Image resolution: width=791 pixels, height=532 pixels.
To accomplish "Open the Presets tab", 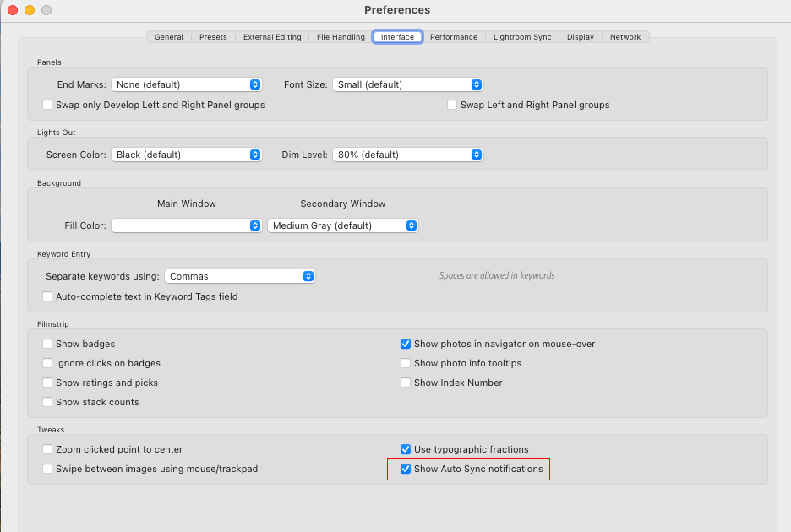I will pyautogui.click(x=213, y=36).
